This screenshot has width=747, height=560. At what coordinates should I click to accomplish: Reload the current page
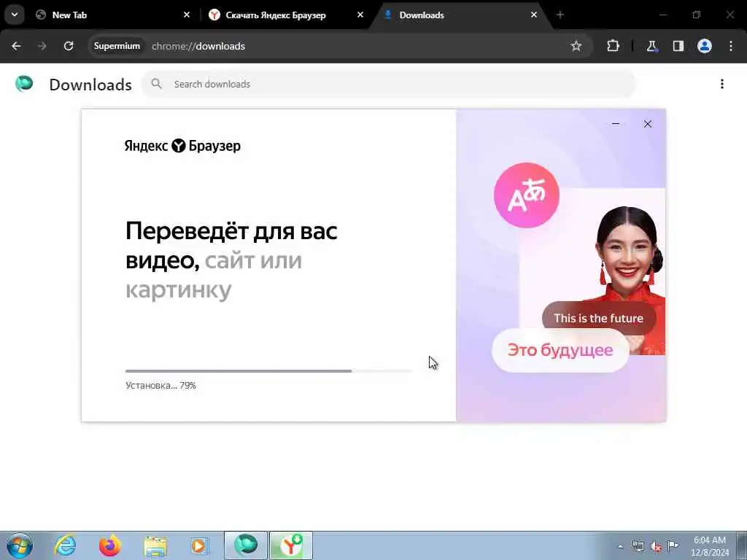69,46
